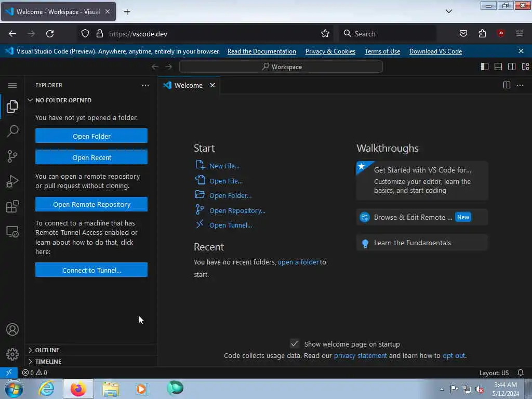Open Firefox application menu
The height and width of the screenshot is (399, 532).
[x=520, y=33]
